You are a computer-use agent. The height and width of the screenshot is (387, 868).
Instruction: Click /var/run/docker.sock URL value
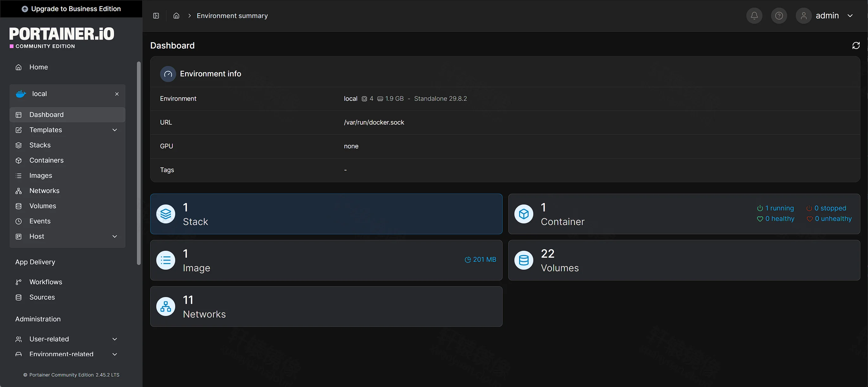click(x=374, y=122)
